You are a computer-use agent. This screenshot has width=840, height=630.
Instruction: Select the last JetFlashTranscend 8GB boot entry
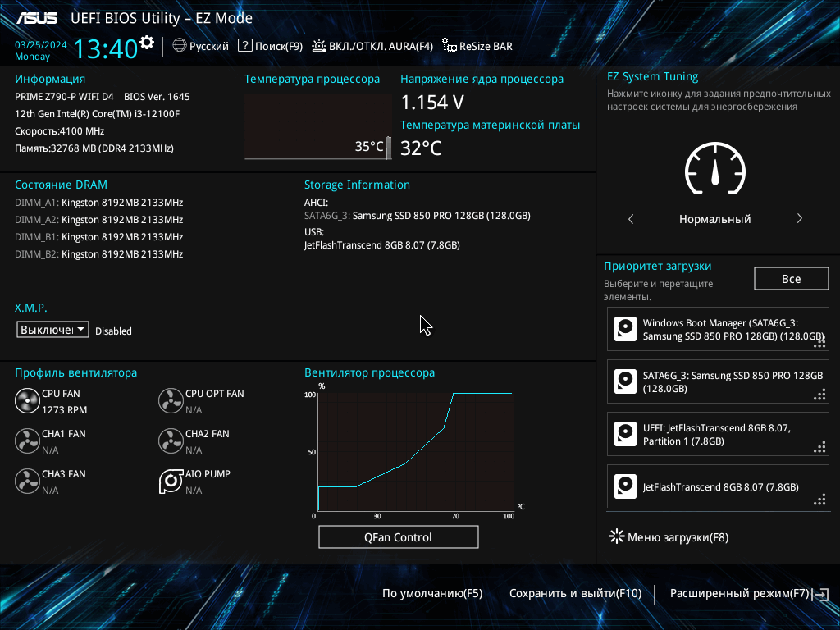[x=718, y=486]
